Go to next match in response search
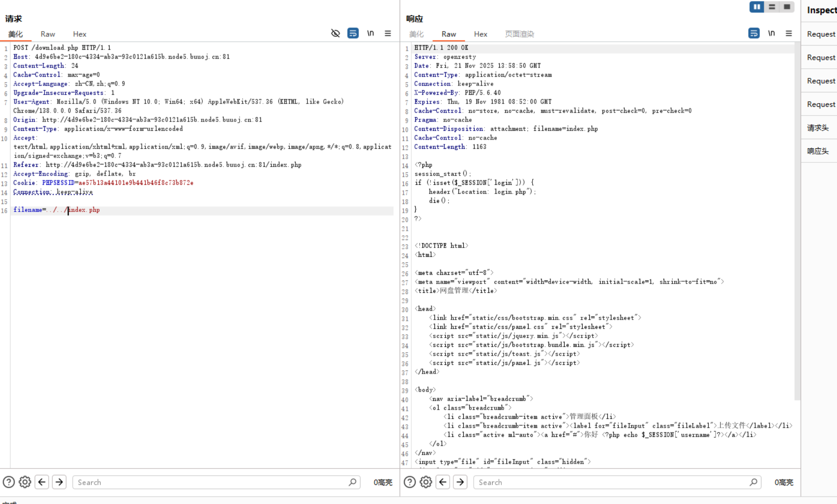Image resolution: width=837 pixels, height=504 pixels. coord(460,482)
